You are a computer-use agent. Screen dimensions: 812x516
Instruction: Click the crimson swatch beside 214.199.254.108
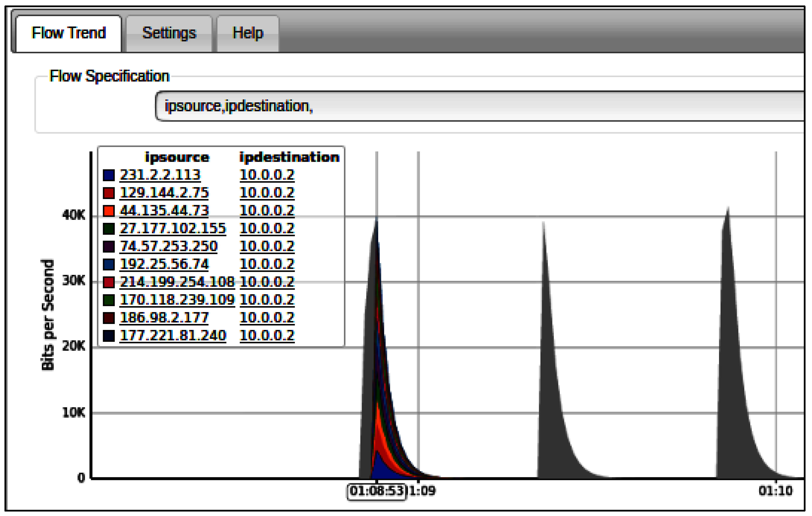[109, 282]
